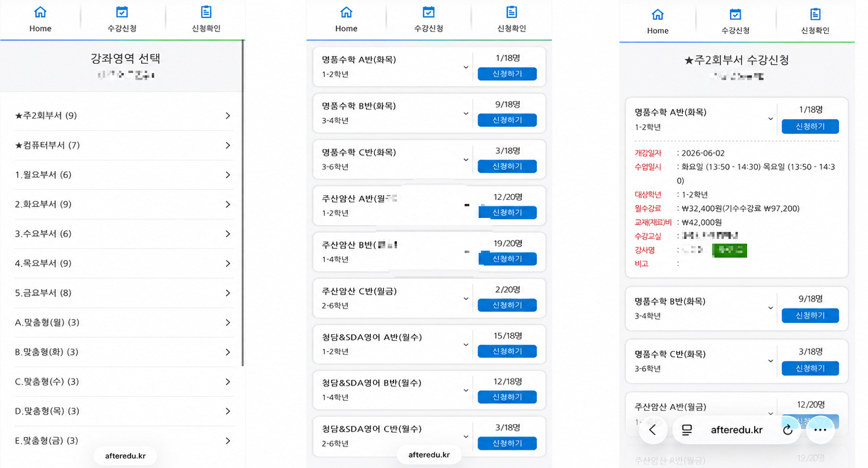The height and width of the screenshot is (468, 868).
Task: Apply for 명품수학 C반 with 3/18명 in the middle list
Action: point(507,167)
